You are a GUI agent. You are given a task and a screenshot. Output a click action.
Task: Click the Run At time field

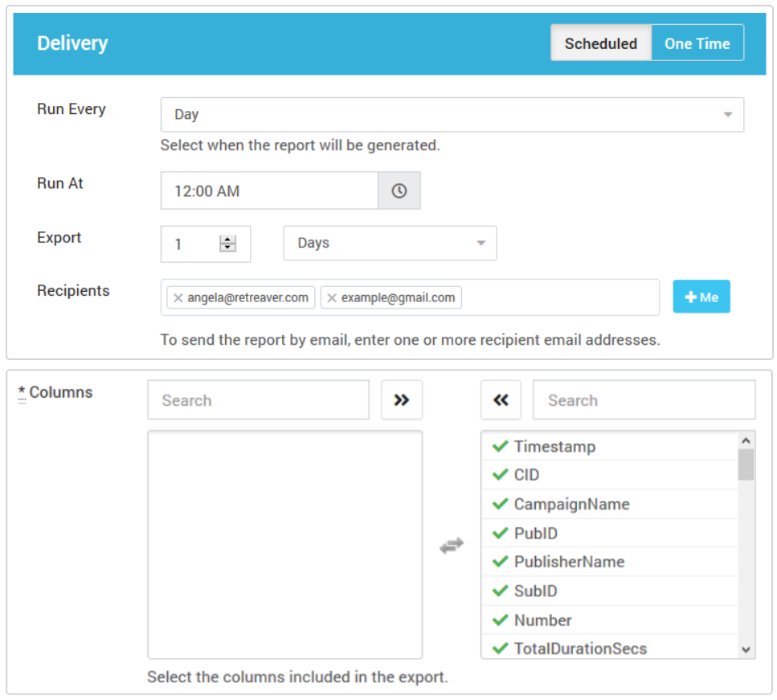click(x=269, y=190)
